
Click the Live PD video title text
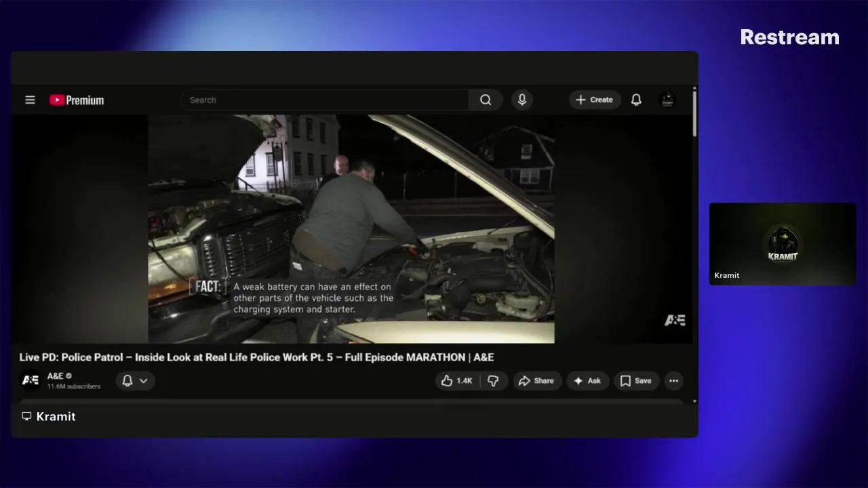(256, 357)
